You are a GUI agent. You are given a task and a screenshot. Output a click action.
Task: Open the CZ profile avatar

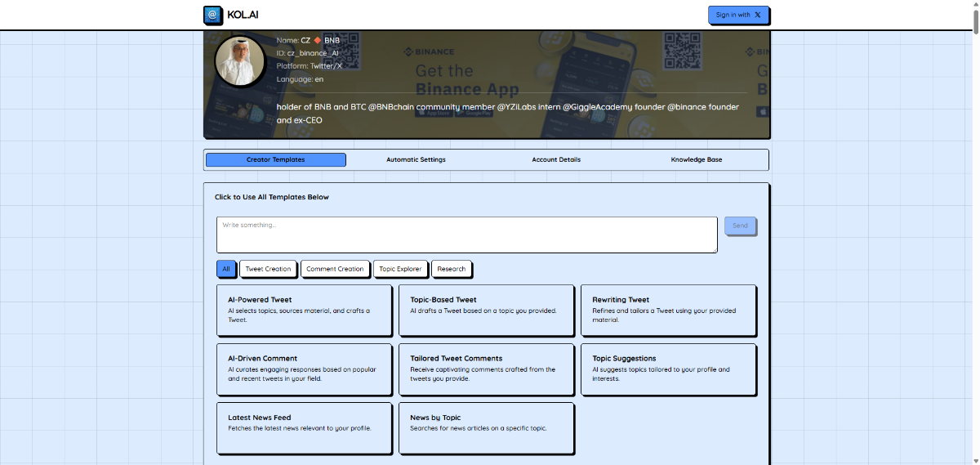pos(240,61)
